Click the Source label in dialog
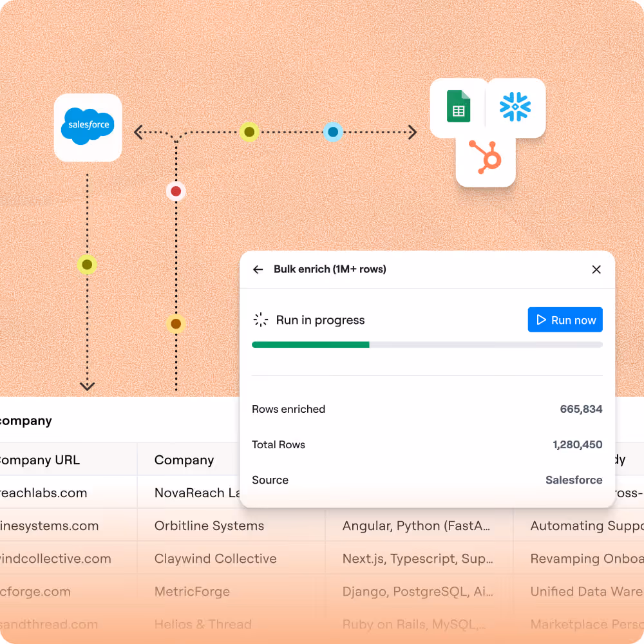The width and height of the screenshot is (644, 644). tap(270, 480)
